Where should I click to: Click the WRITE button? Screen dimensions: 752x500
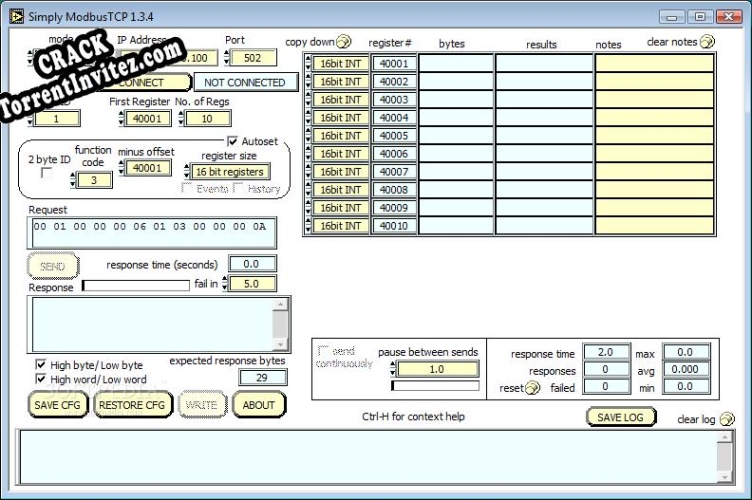201,405
